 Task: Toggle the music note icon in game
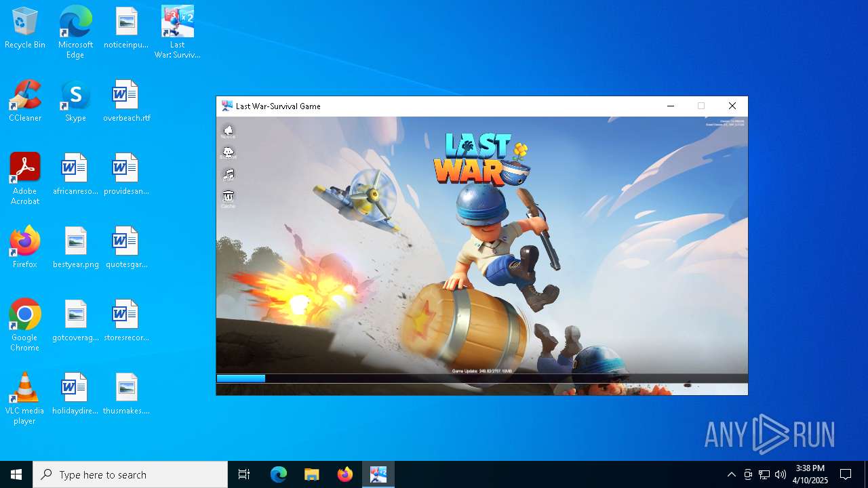point(229,175)
